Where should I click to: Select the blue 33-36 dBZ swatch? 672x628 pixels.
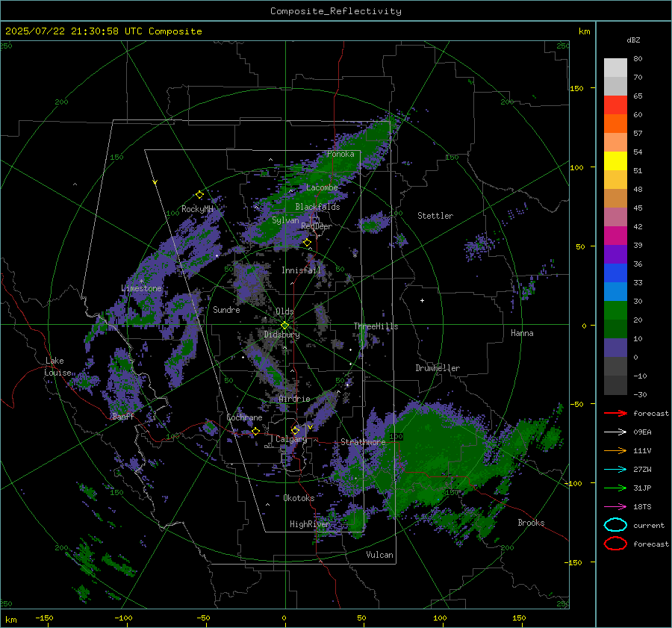615,273
